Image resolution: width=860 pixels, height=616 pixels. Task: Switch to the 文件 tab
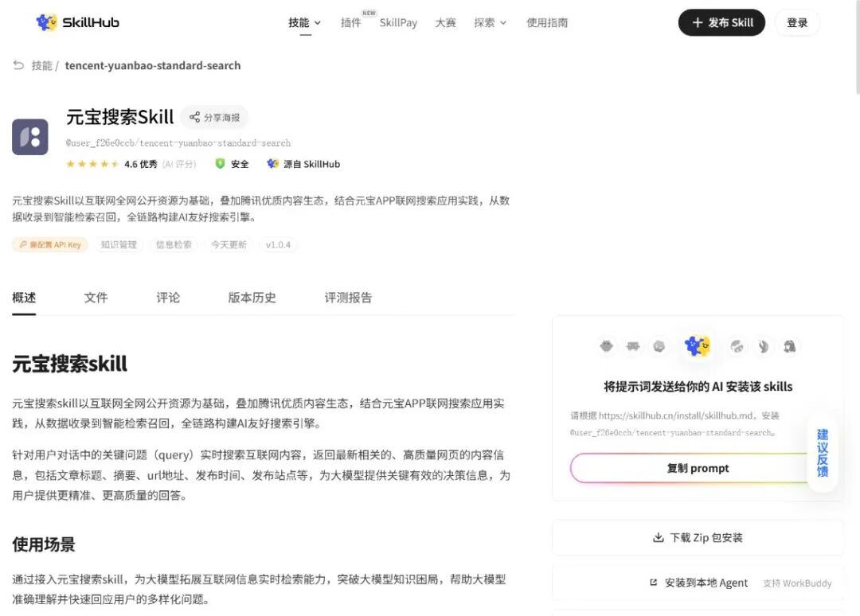pyautogui.click(x=96, y=298)
